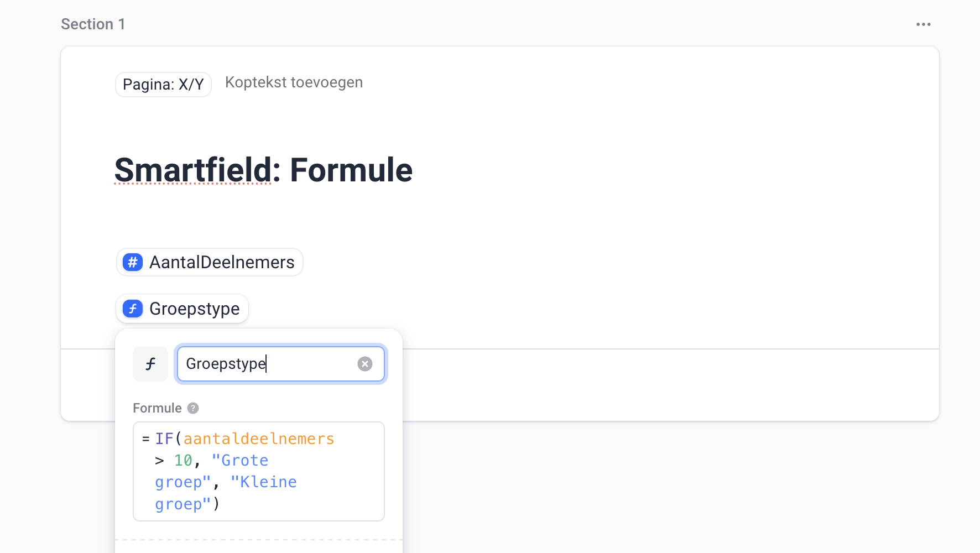
Task: Select the Section 1 label
Action: coord(93,24)
